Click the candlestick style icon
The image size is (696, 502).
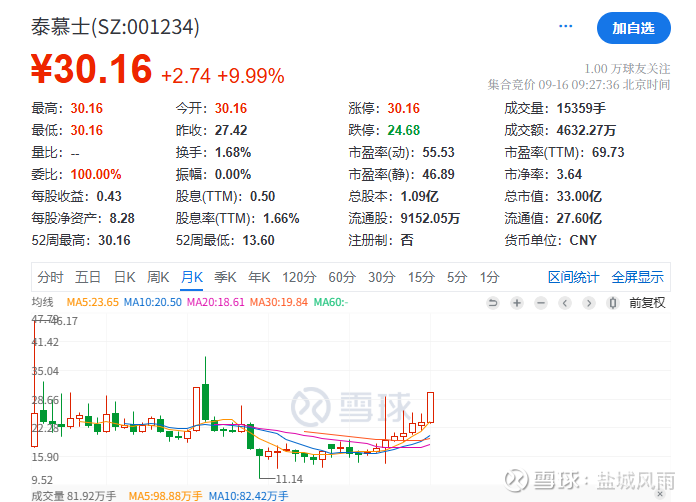click(613, 303)
